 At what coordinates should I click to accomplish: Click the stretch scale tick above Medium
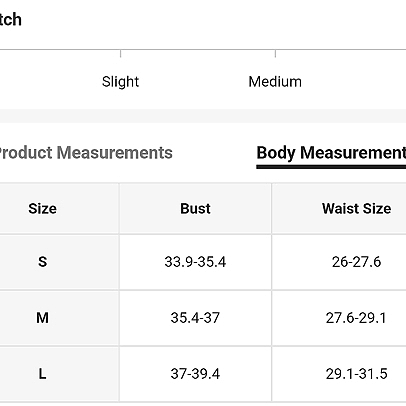coord(275,54)
